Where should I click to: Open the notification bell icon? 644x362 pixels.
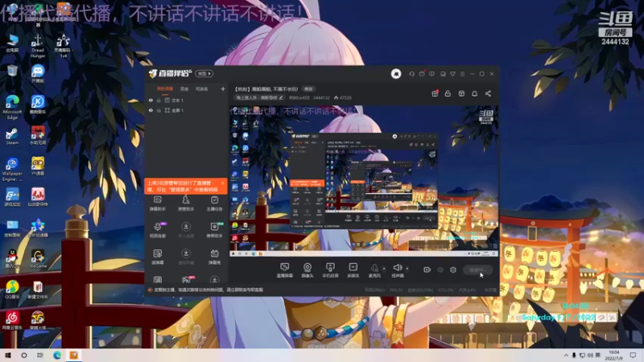[x=474, y=93]
